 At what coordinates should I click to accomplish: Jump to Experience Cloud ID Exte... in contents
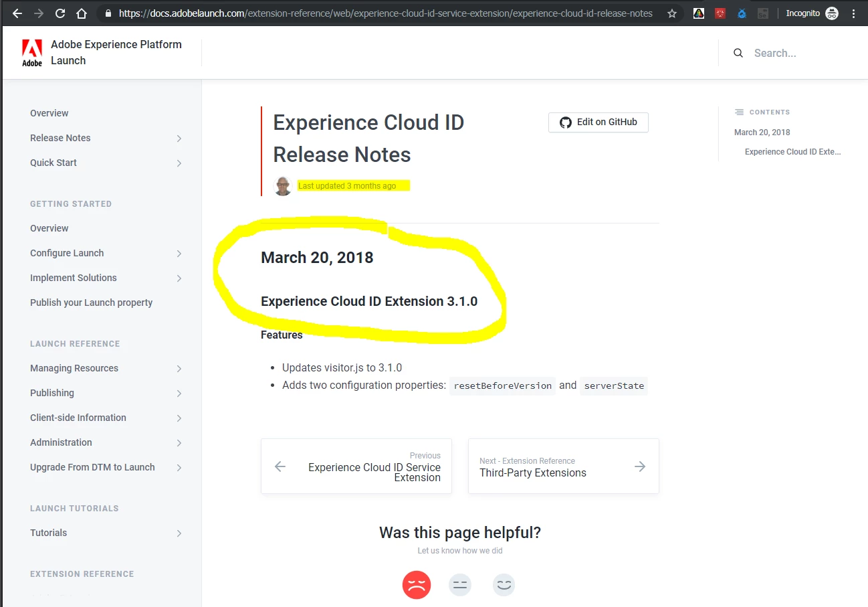click(x=793, y=152)
